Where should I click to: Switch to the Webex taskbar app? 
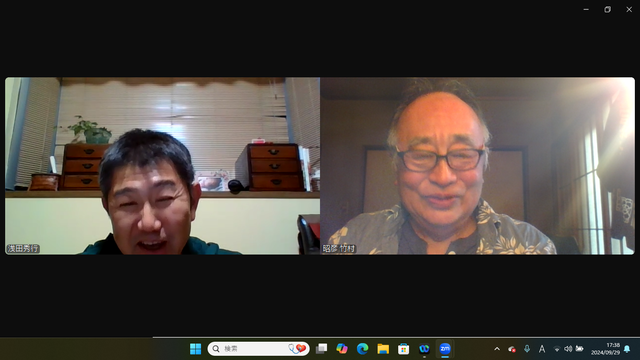click(x=424, y=349)
